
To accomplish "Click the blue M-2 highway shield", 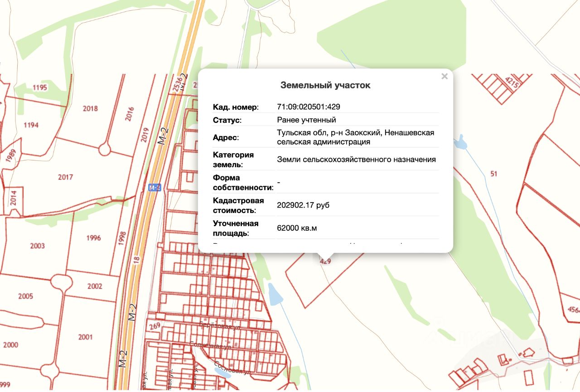I will coord(155,188).
